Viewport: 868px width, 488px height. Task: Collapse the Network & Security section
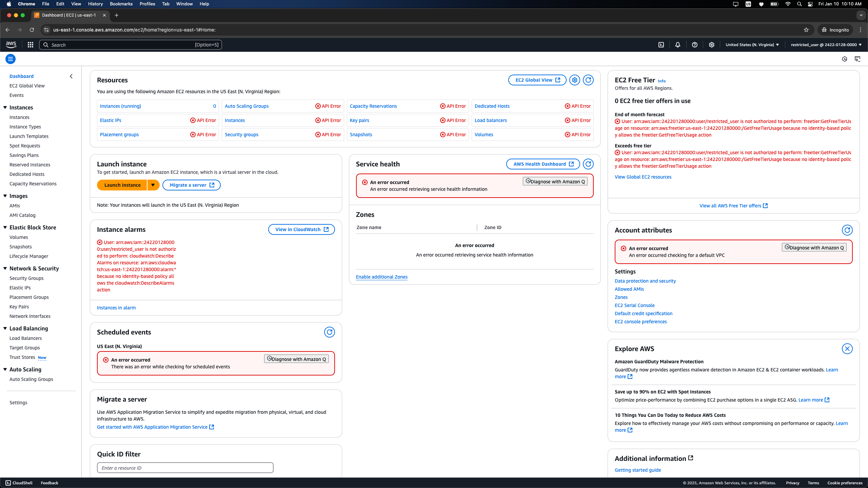[x=5, y=268]
